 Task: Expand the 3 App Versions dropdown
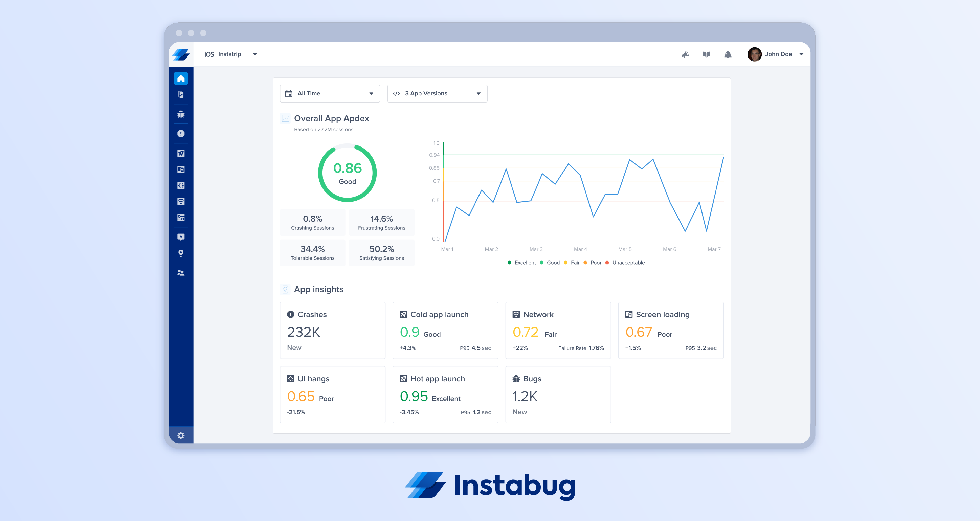tap(437, 94)
